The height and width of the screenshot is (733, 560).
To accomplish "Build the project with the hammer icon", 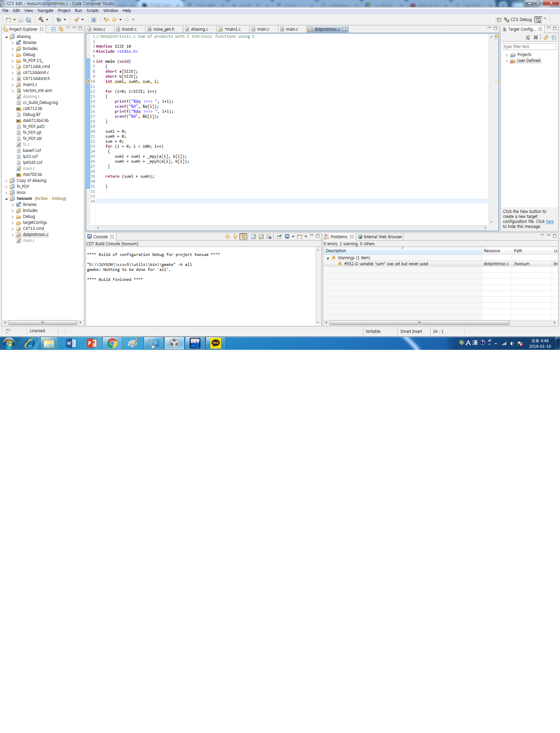I will click(x=42, y=20).
